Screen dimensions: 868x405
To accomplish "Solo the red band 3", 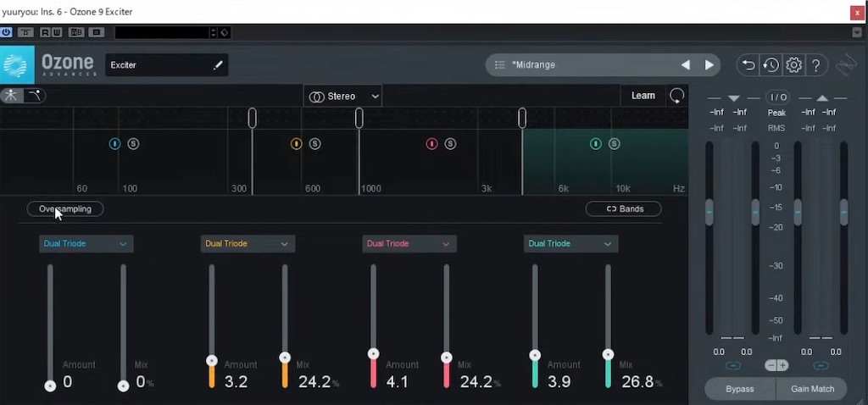I will tap(451, 144).
